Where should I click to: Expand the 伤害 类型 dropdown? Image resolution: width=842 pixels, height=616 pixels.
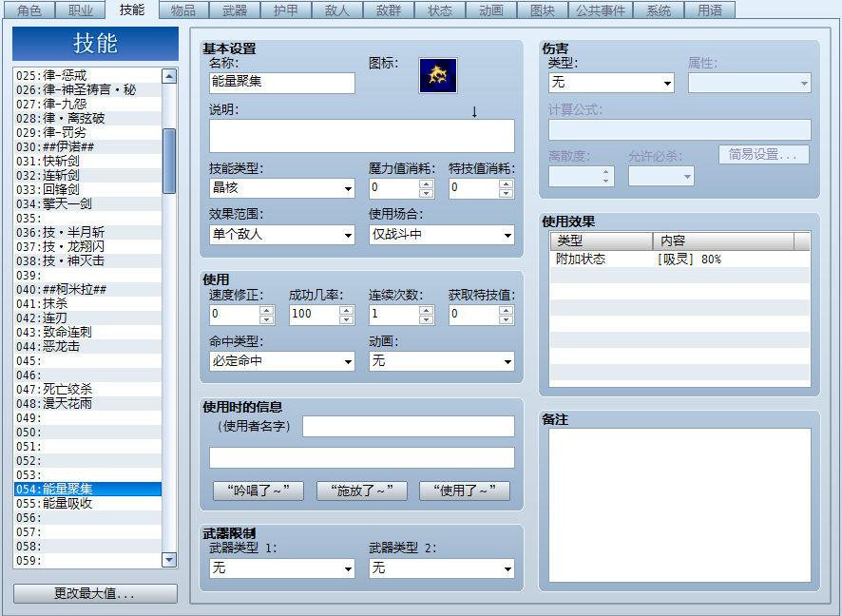(x=611, y=83)
